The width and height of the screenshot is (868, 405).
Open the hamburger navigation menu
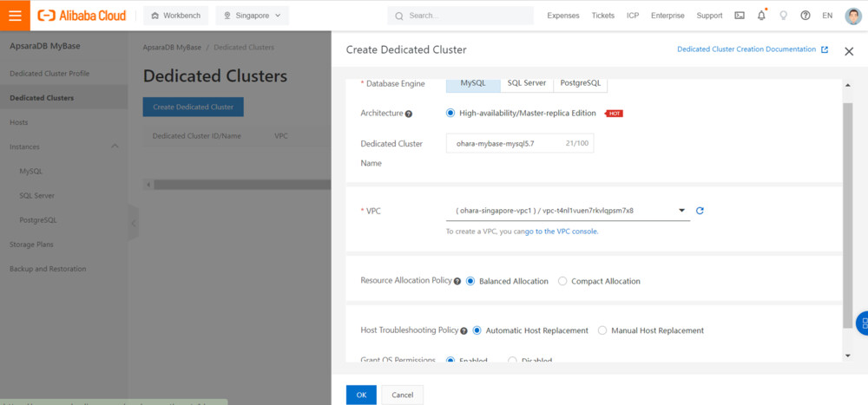tap(15, 15)
